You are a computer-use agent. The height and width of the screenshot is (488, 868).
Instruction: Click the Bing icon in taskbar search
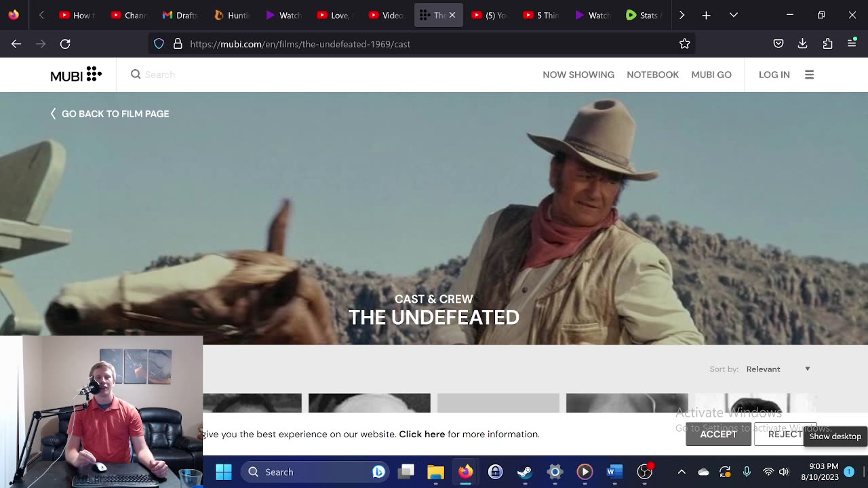pos(378,472)
